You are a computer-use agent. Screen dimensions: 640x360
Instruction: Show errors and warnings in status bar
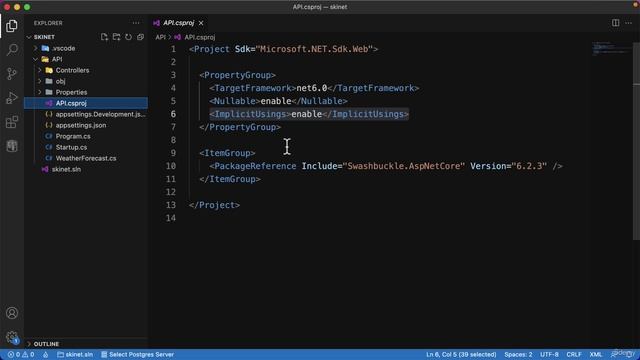click(x=20, y=355)
